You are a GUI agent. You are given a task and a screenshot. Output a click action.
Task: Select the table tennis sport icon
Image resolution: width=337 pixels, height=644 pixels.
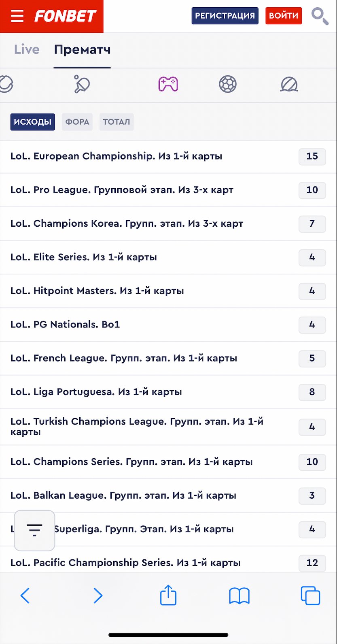point(82,84)
